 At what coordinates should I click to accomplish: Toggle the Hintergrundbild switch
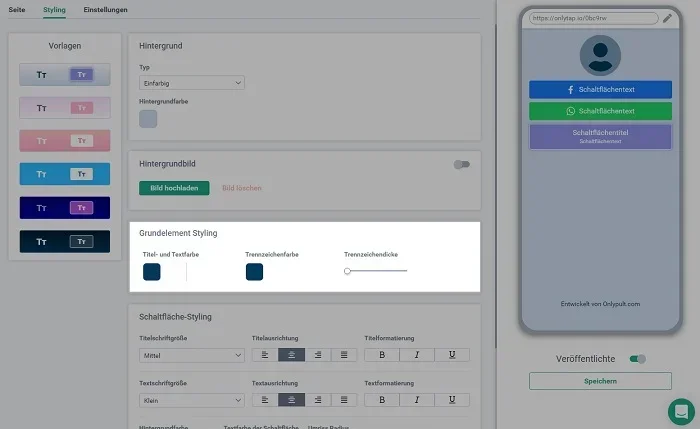coord(461,164)
